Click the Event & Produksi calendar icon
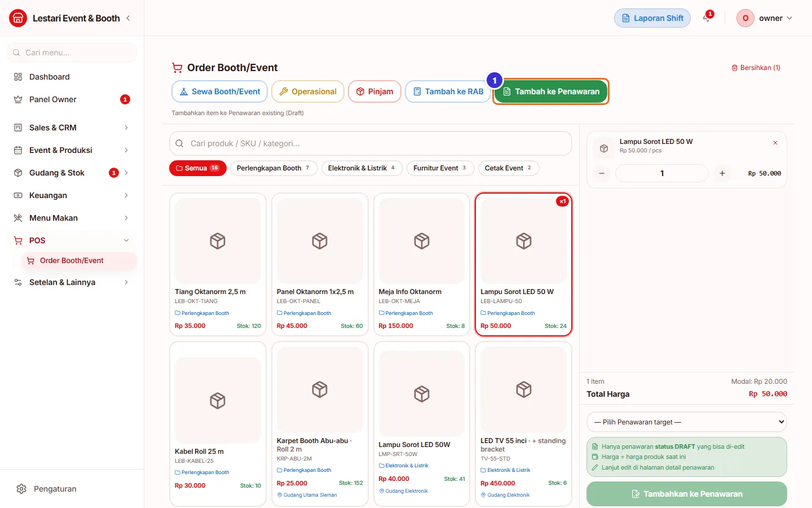812x508 pixels. pyautogui.click(x=18, y=150)
